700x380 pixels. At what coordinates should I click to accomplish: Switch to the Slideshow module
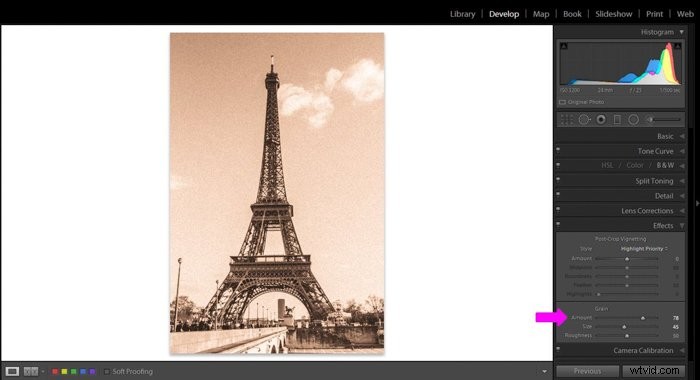click(x=614, y=14)
